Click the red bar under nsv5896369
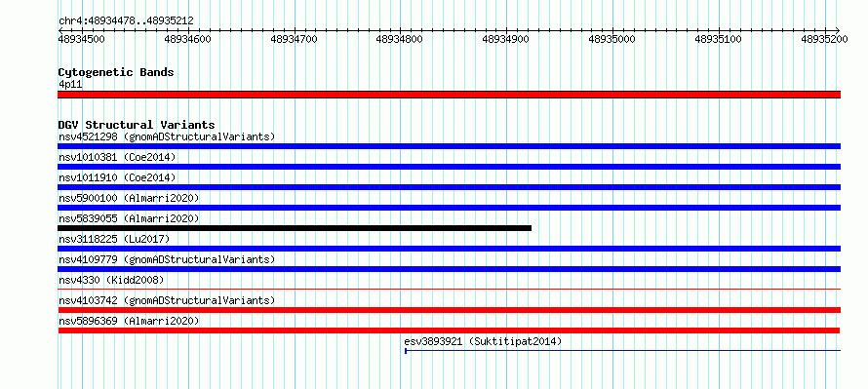 pyautogui.click(x=449, y=331)
